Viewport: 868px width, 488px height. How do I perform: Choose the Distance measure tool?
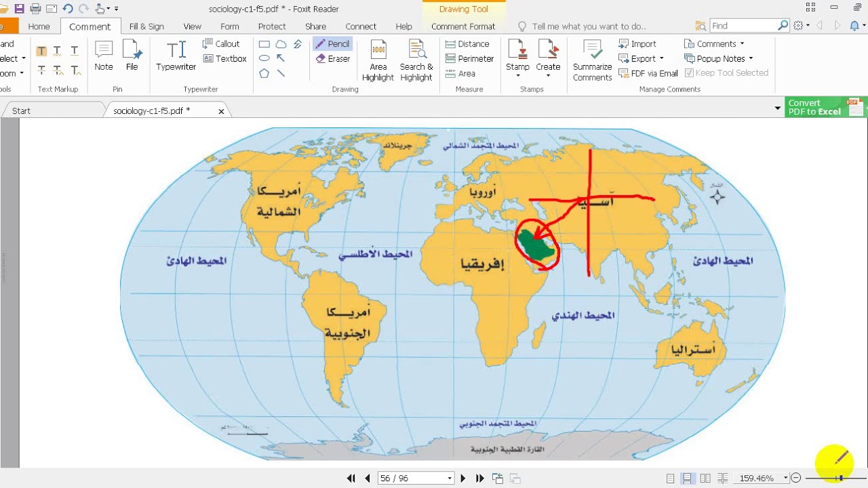tap(467, 44)
